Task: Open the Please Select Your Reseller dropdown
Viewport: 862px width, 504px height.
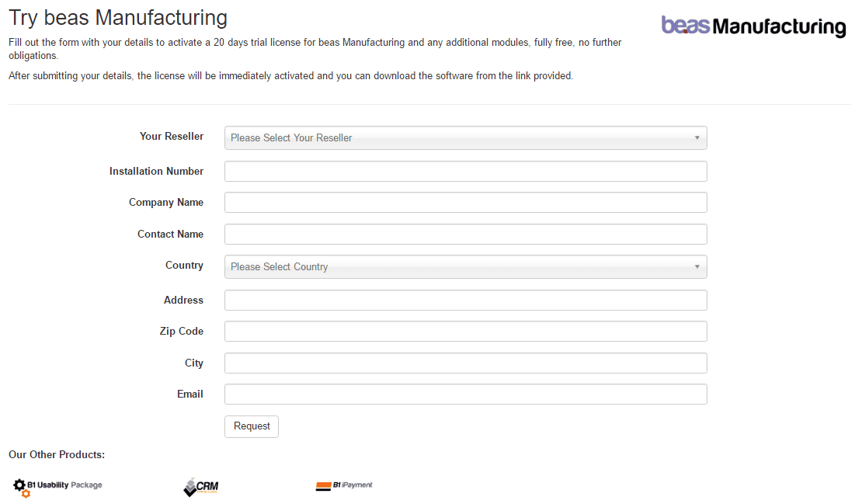Action: 465,137
